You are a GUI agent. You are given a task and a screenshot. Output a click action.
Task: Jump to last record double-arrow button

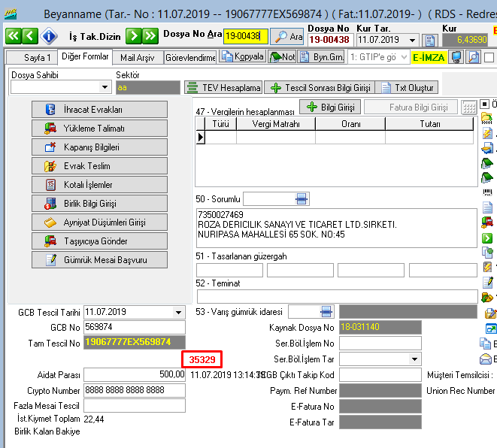(x=150, y=35)
